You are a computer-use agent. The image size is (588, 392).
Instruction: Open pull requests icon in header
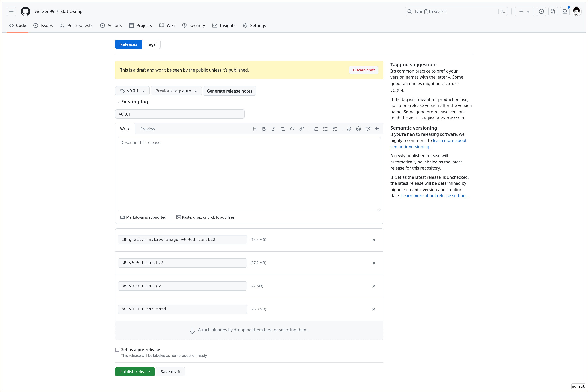(x=553, y=11)
